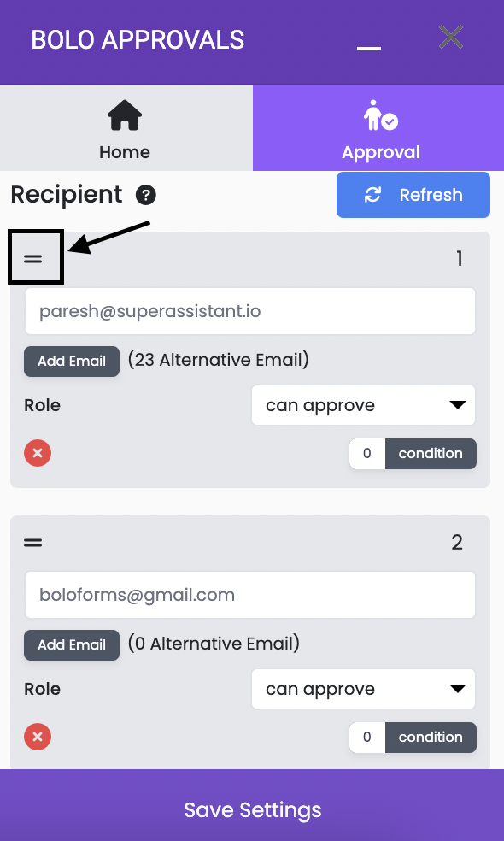The height and width of the screenshot is (841, 504).
Task: Add Email for boloforms@gmail.com recipient
Action: pos(71,644)
